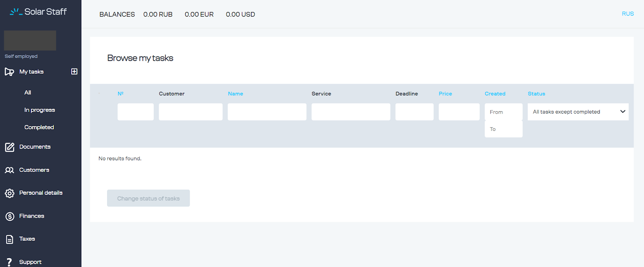Switch language to RUS
The image size is (644, 267).
click(x=627, y=14)
